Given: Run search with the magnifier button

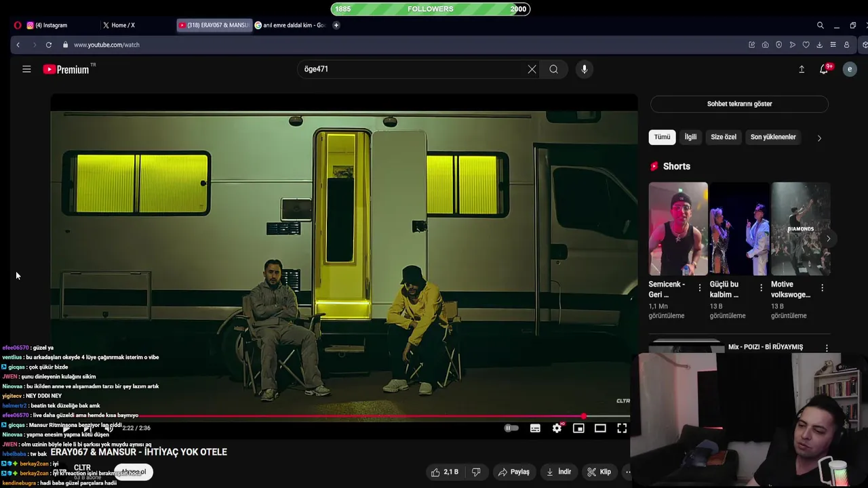Looking at the screenshot, I should pyautogui.click(x=554, y=69).
